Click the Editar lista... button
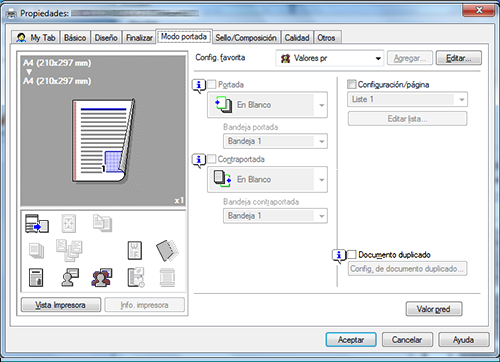The image size is (500, 362). tap(407, 119)
